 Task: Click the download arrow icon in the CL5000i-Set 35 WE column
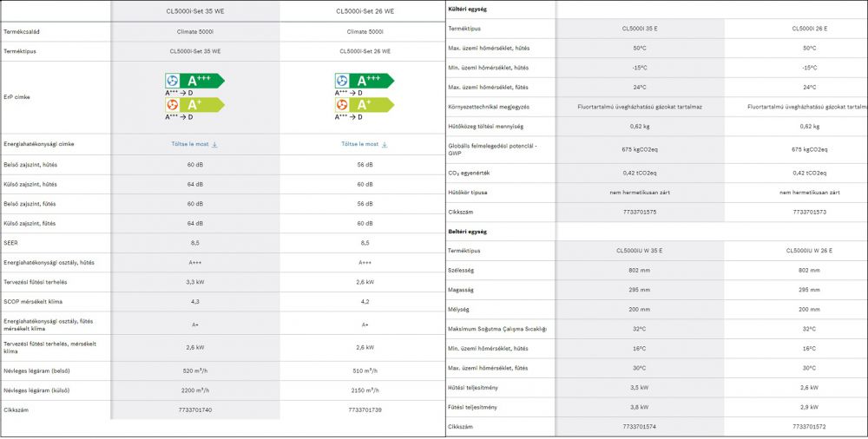pos(214,145)
